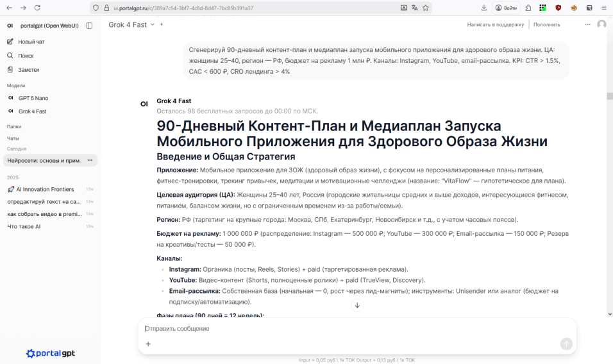Open the user profile avatar
This screenshot has height=364, width=613.
pyautogui.click(x=601, y=24)
